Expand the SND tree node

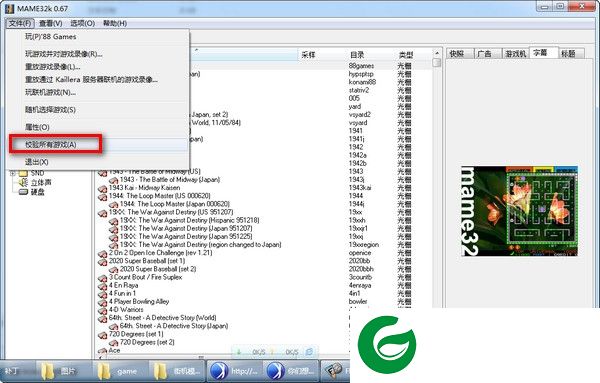pyautogui.click(x=13, y=174)
